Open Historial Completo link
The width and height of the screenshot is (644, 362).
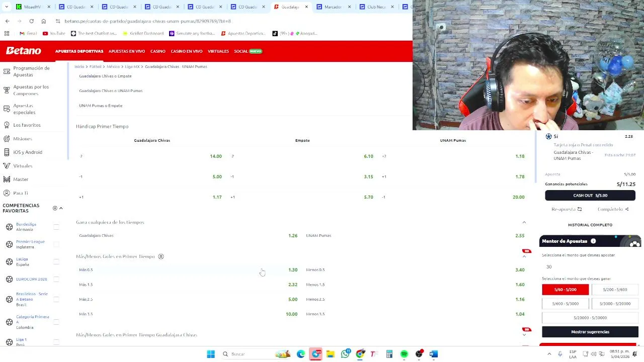tap(590, 225)
